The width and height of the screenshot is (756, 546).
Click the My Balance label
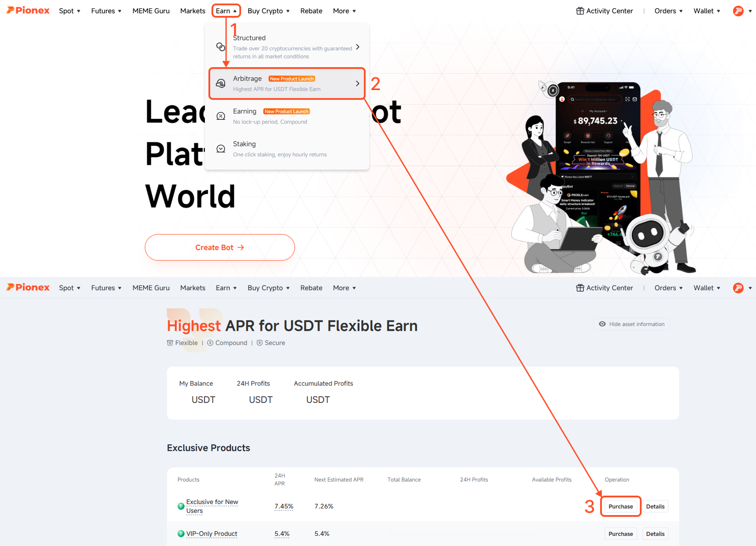tap(196, 383)
